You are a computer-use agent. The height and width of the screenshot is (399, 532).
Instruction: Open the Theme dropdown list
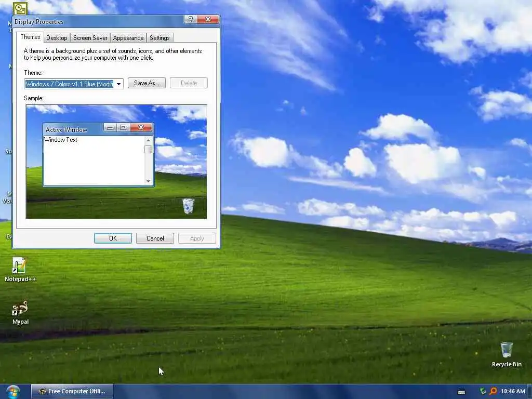click(74, 84)
